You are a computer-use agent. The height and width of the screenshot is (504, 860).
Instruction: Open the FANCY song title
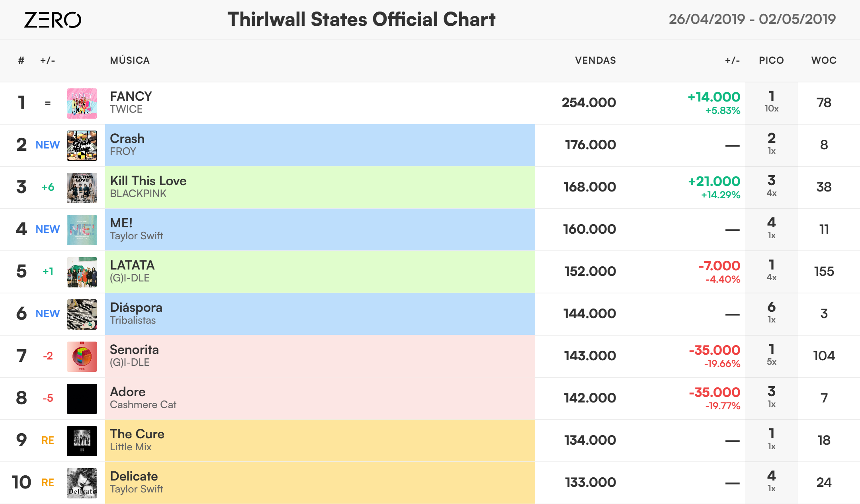131,96
